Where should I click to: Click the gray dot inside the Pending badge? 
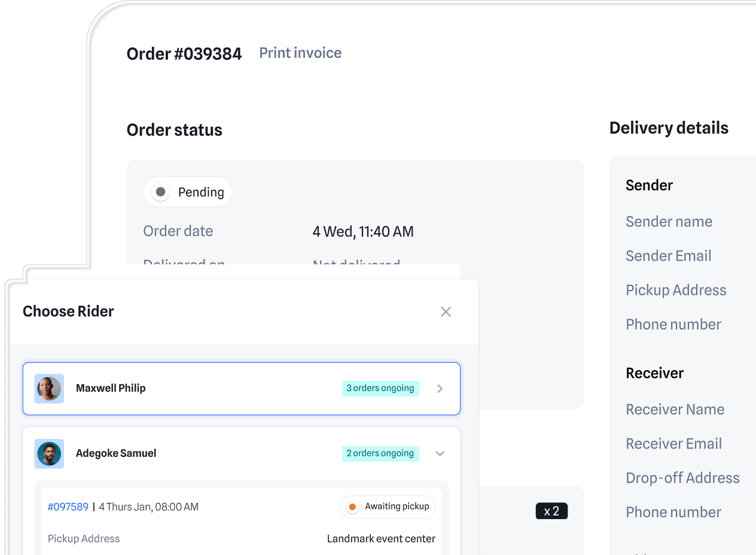point(160,192)
